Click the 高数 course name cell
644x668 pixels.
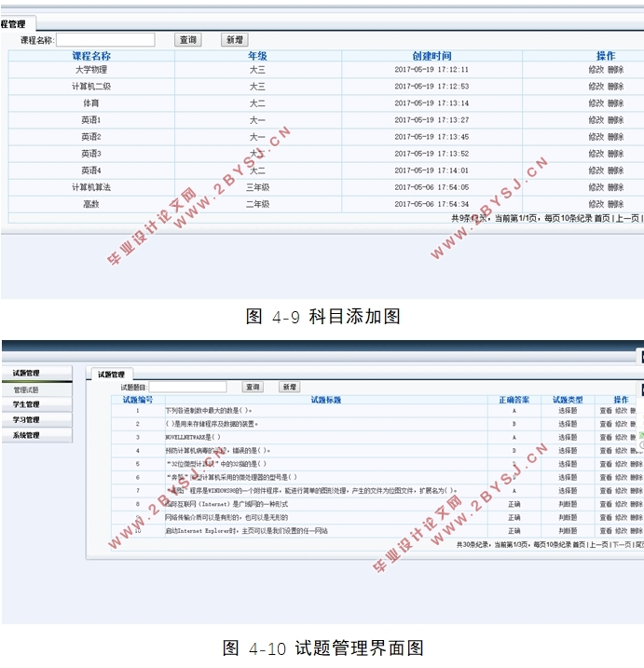[x=91, y=204]
